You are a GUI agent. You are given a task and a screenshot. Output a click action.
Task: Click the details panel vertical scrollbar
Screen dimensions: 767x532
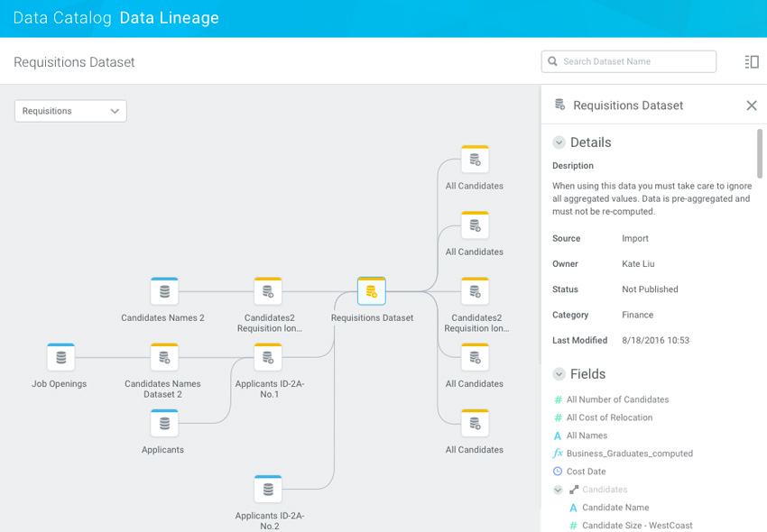(x=760, y=153)
